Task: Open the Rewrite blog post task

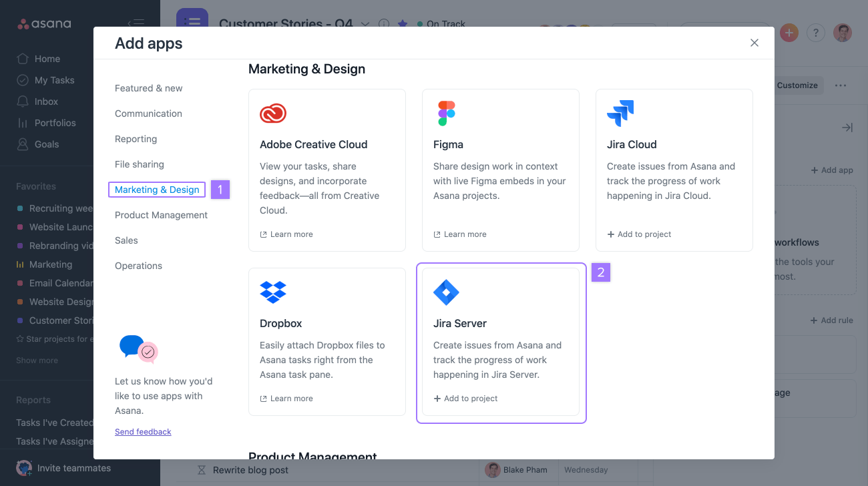Action: point(250,470)
